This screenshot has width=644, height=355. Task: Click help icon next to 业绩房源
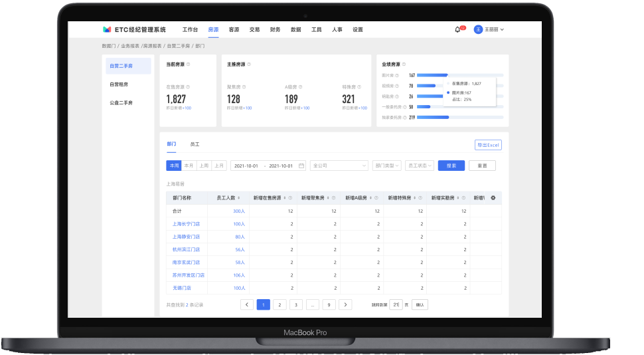(404, 64)
